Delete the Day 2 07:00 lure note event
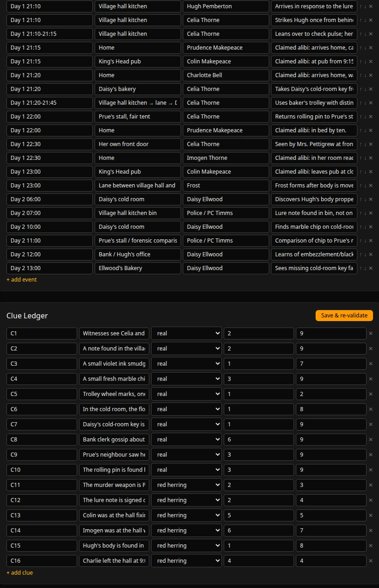The image size is (379, 588). [371, 213]
